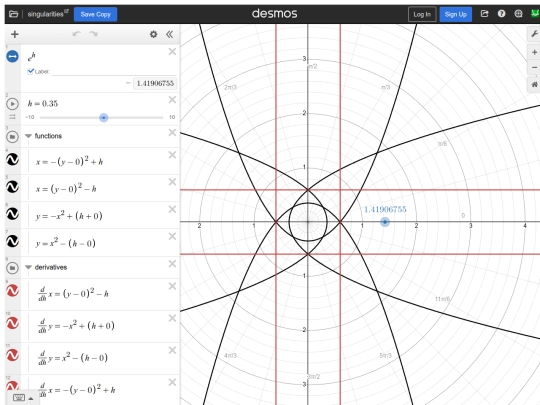Click the 1.41906755 point label on graph
Screen dimensions: 540x405
(x=385, y=209)
